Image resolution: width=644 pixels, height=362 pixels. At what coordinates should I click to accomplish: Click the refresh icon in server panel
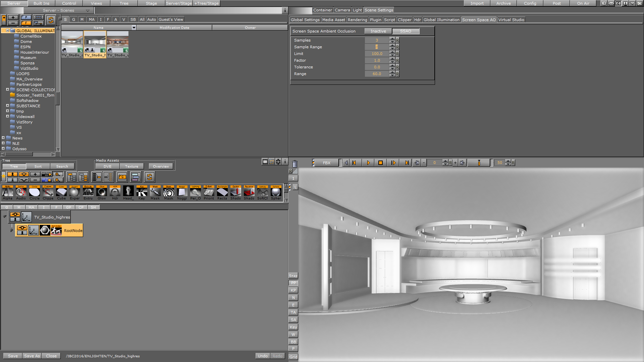tap(51, 20)
